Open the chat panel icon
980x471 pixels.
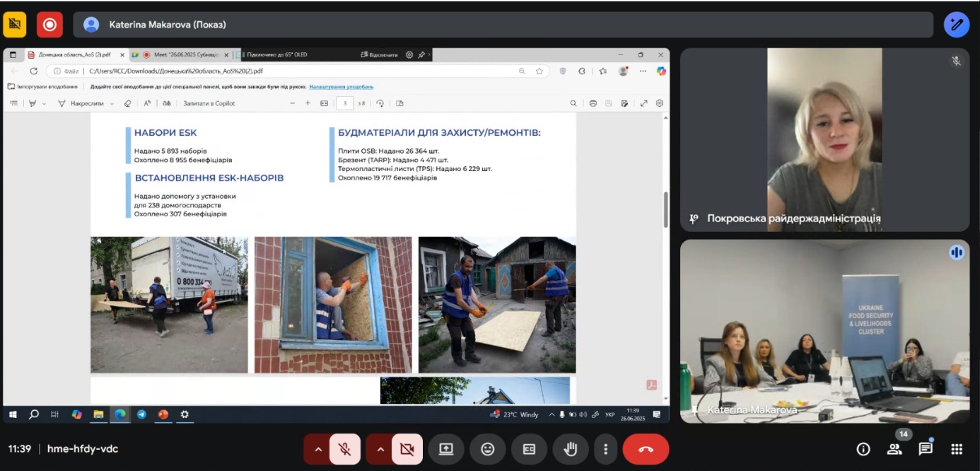[x=926, y=449]
